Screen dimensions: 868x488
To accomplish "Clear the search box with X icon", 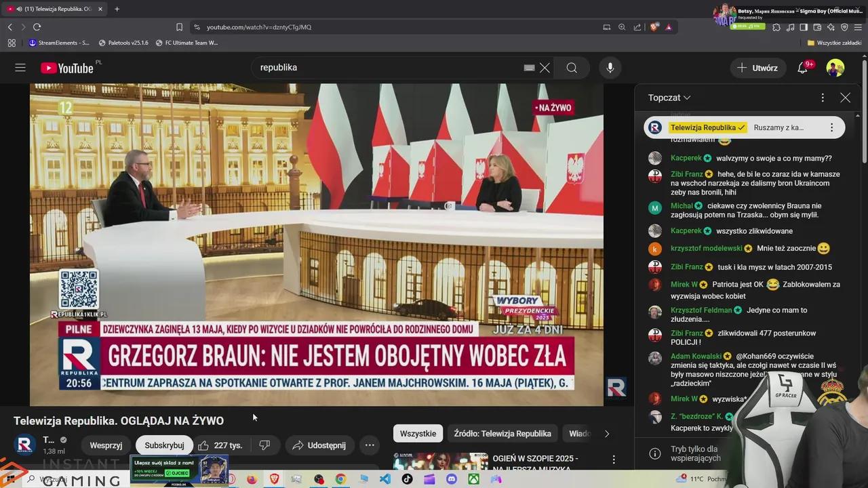I will point(545,68).
